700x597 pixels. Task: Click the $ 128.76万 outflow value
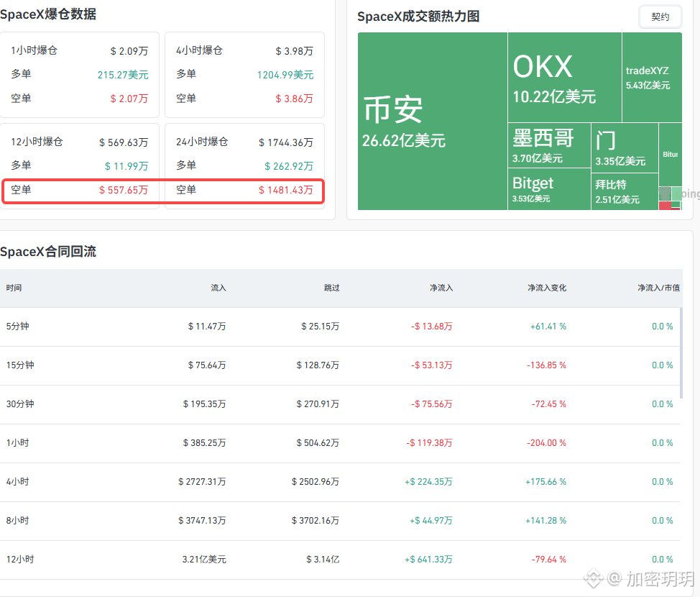[x=318, y=365]
